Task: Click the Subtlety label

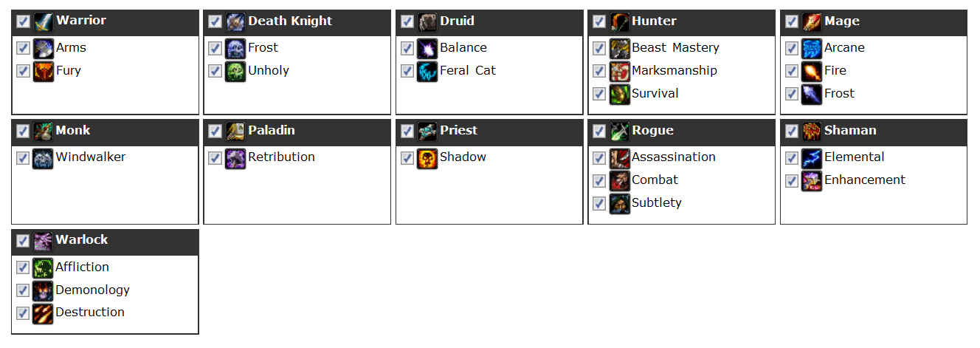Action: 657,203
